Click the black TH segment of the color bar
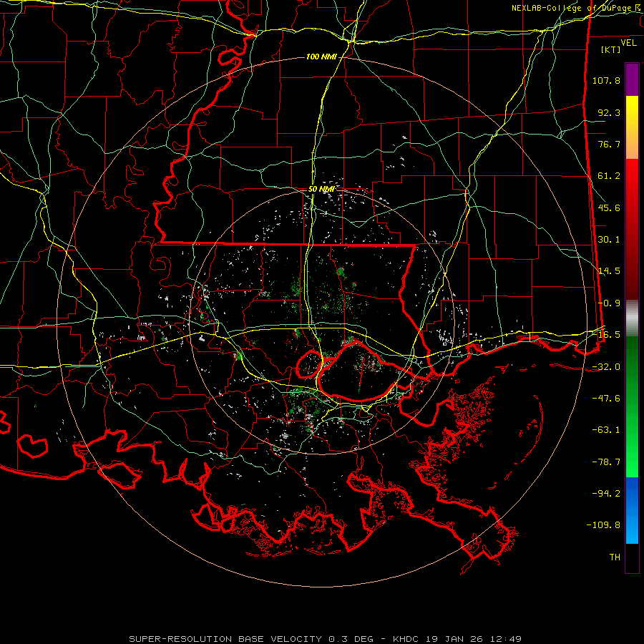The image size is (644, 644). [632, 558]
